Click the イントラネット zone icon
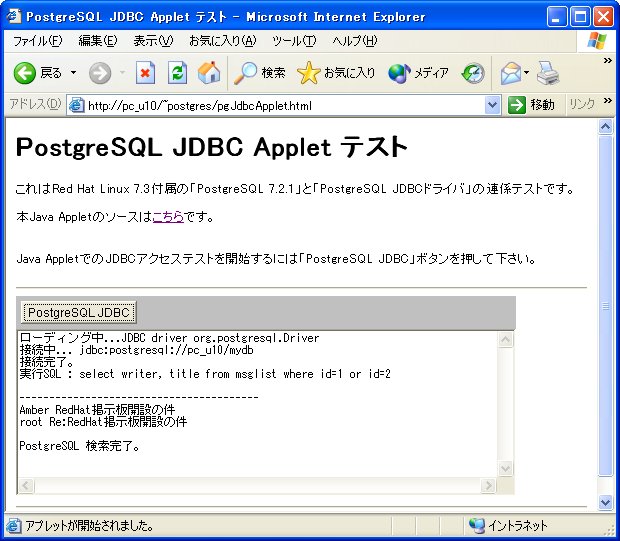620x541 pixels. click(476, 525)
